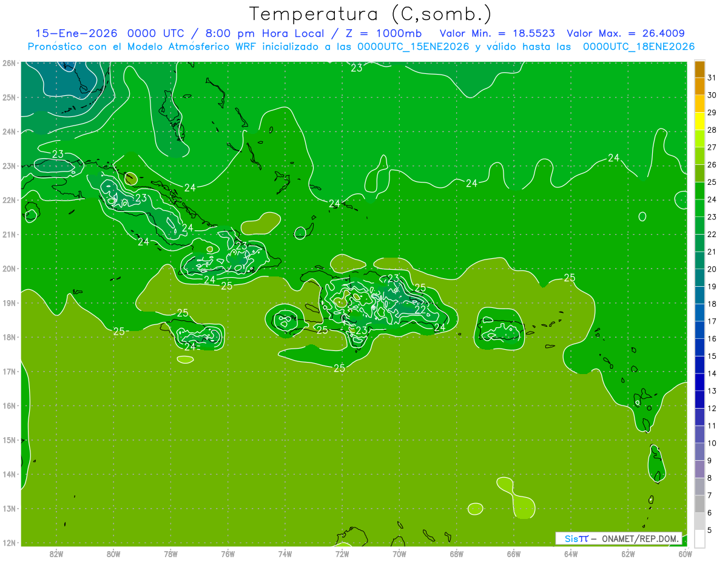This screenshot has height=562, width=728.
Task: Click the '10' value on the color scale
Action: 712,443
